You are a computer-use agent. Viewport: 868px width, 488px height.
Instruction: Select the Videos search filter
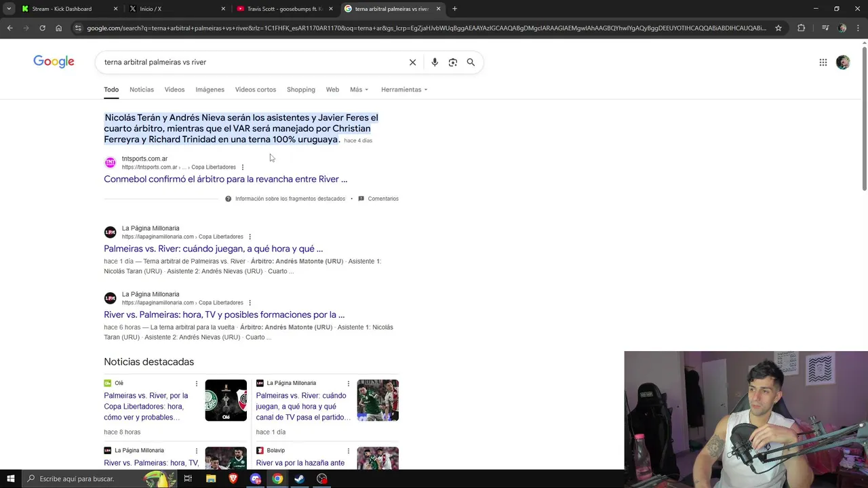point(174,89)
